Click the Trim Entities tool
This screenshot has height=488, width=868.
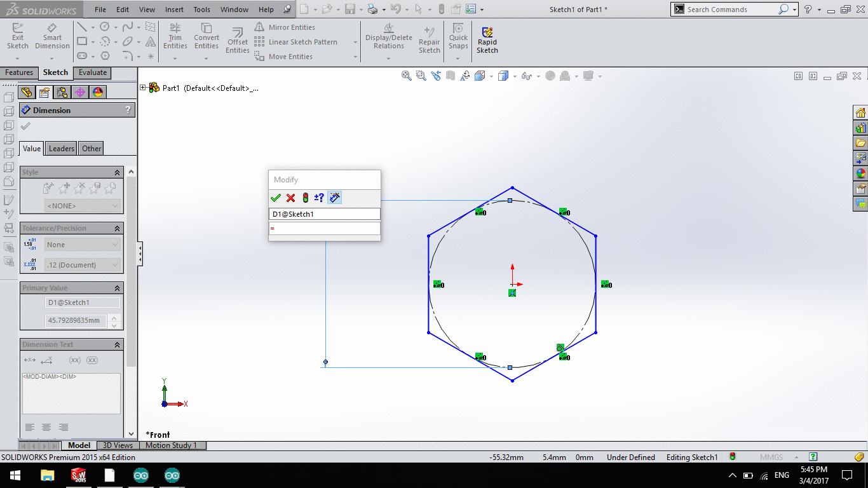[175, 36]
